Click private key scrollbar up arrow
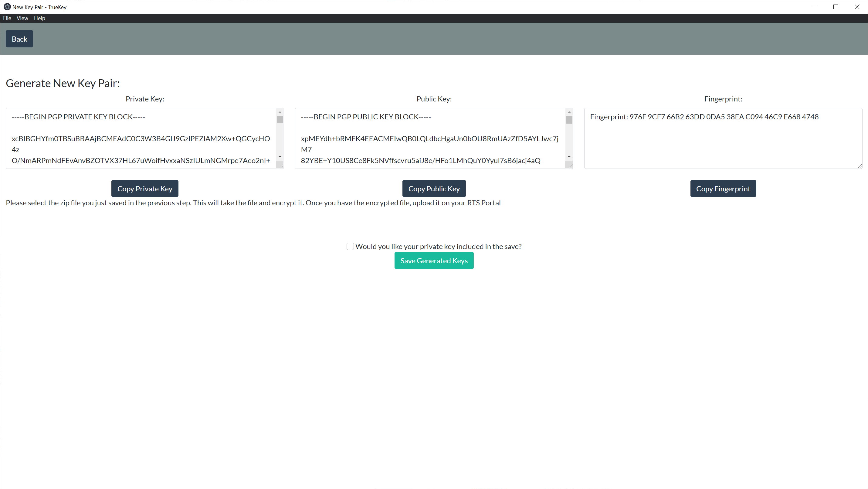The image size is (868, 489). tap(280, 112)
